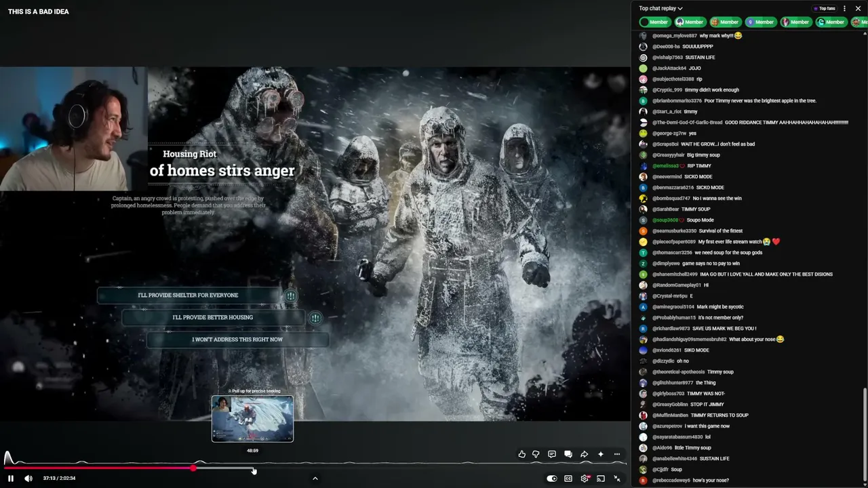This screenshot has height=488, width=868.
Task: Cast the video to a TV
Action: [601, 479]
